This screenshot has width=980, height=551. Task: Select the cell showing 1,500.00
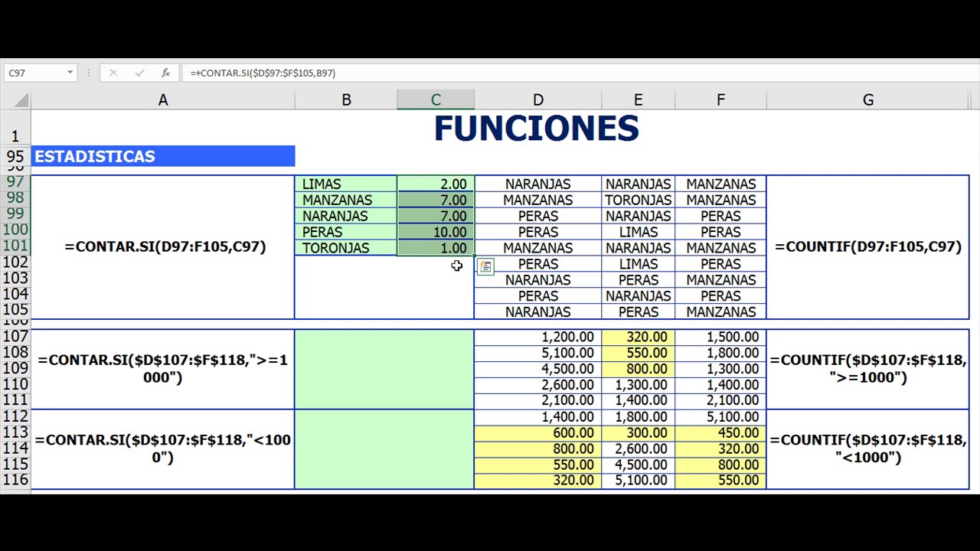pyautogui.click(x=720, y=337)
